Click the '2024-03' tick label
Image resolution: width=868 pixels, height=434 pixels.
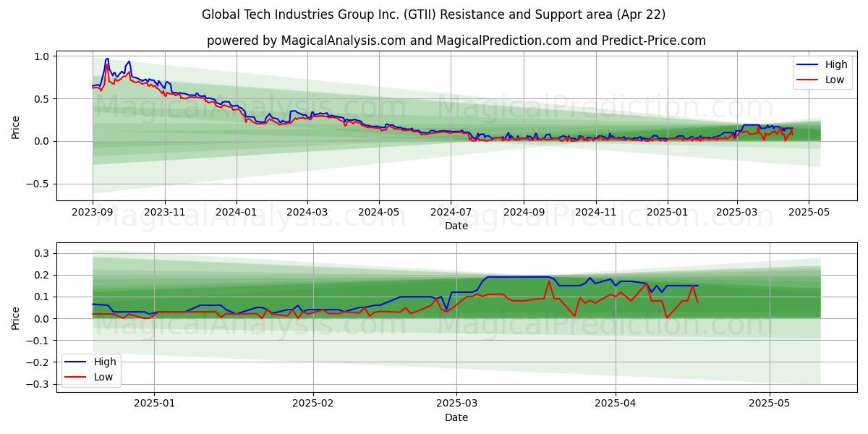click(x=308, y=213)
